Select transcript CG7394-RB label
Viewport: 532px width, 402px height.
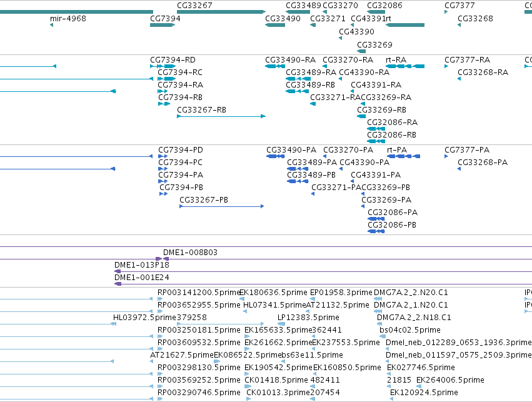(x=181, y=98)
